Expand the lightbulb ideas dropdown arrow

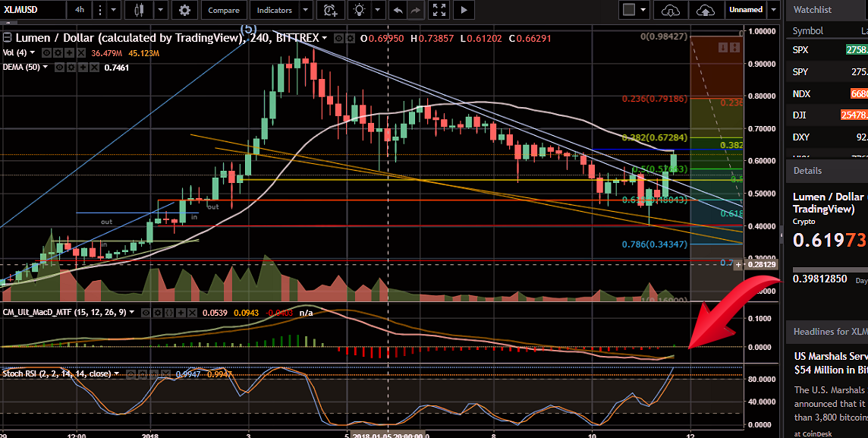click(x=378, y=9)
